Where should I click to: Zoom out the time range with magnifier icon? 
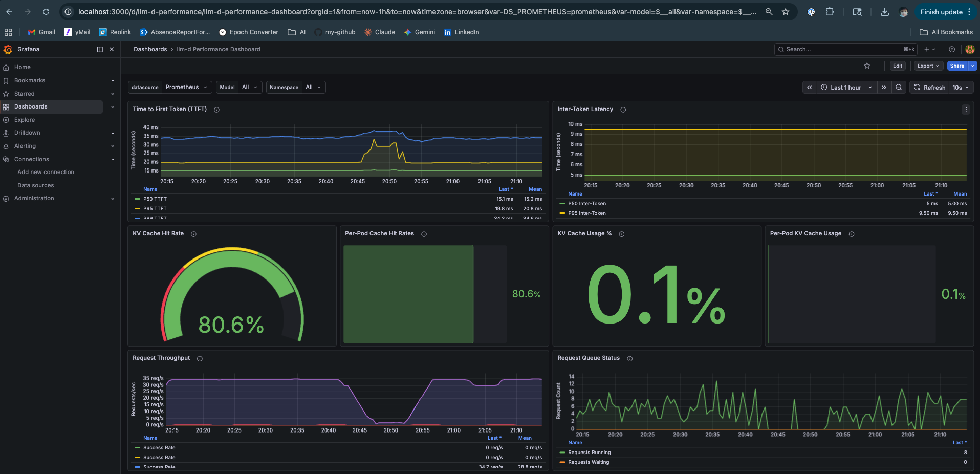pyautogui.click(x=899, y=87)
